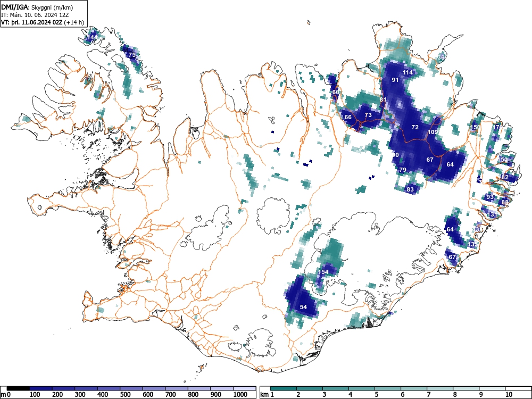Click the 'VT: þri. 11.06.2024 02Z' line
Screen dimensions: 532x399
click(32, 22)
